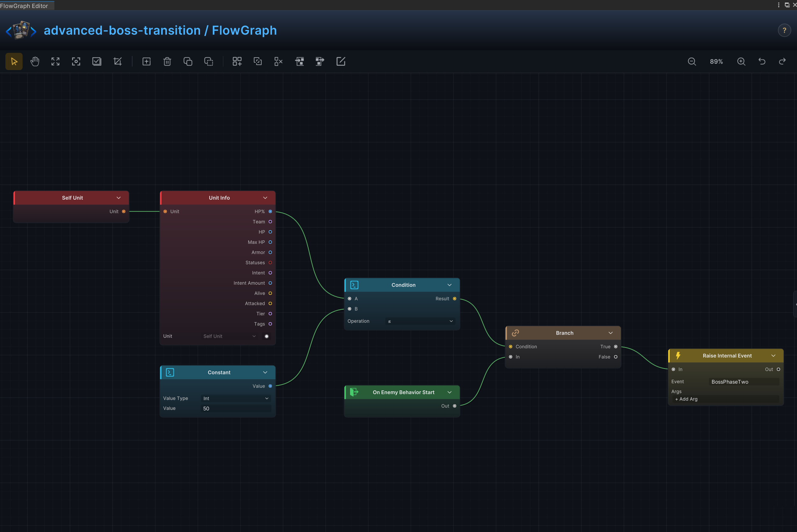Click the Branch False output port
The width and height of the screenshot is (797, 532).
click(x=615, y=357)
